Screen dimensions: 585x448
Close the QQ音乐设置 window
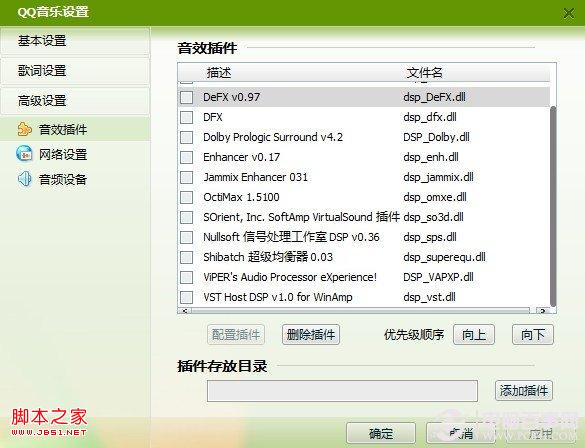tap(569, 13)
